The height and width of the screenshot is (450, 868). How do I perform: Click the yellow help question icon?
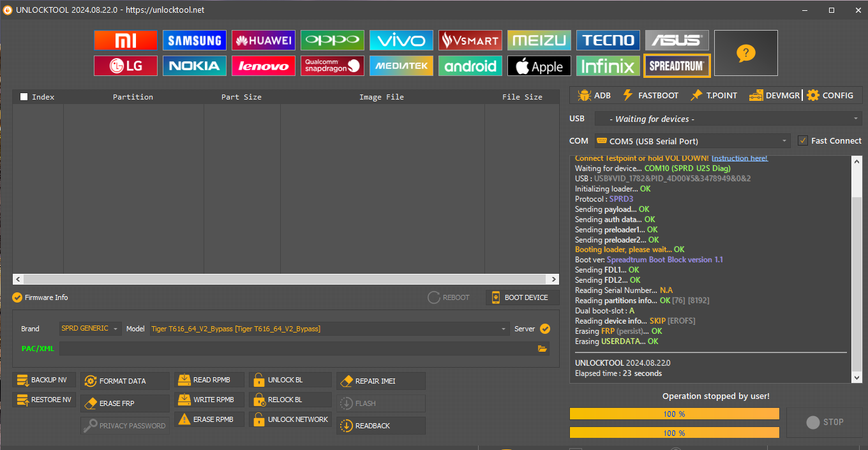coord(745,53)
